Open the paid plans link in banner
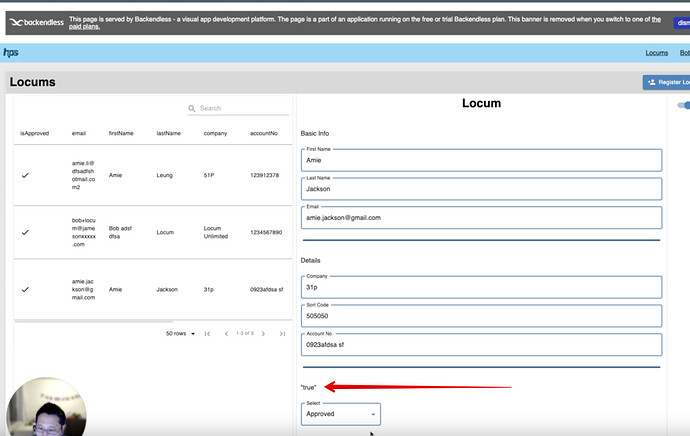 click(84, 27)
